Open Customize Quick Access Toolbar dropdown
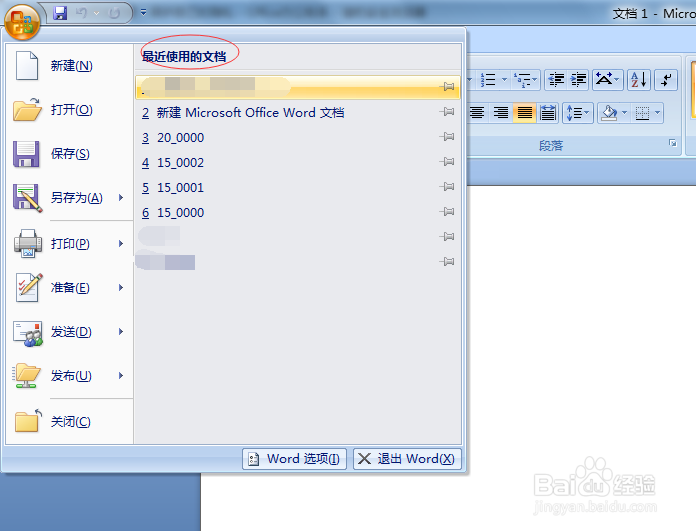This screenshot has width=696, height=531. tap(143, 12)
